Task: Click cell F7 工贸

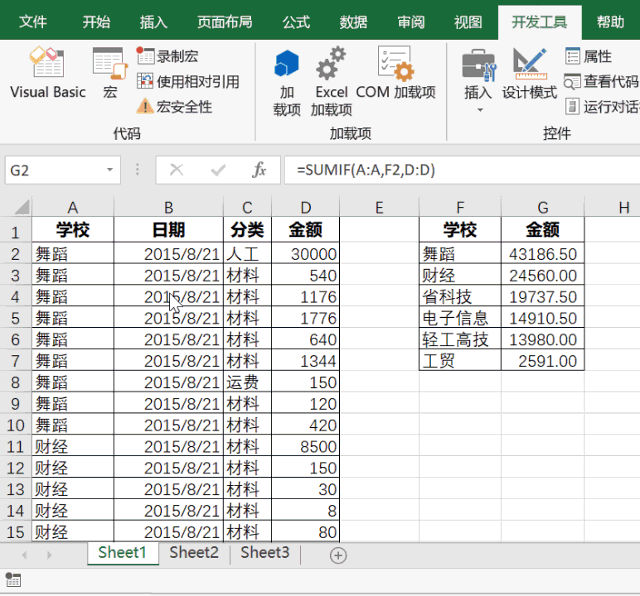Action: pyautogui.click(x=460, y=361)
